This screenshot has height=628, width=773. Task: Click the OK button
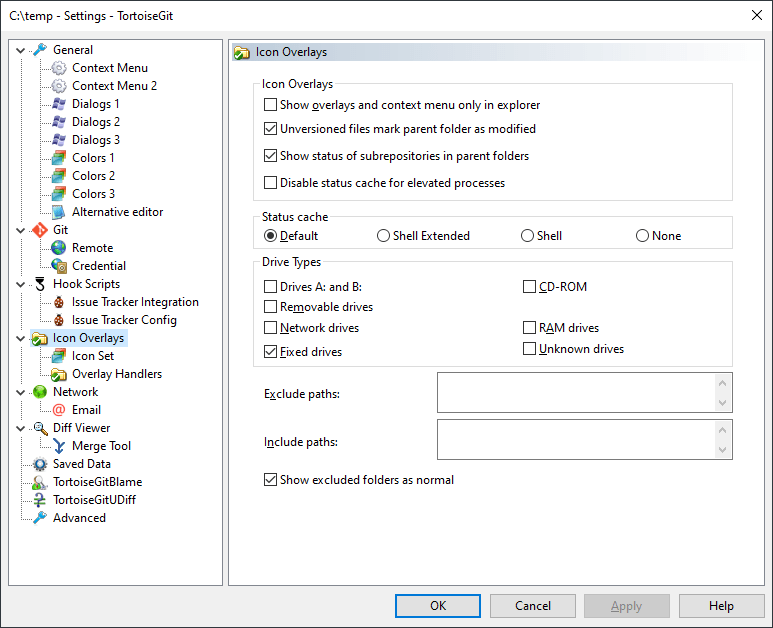[438, 606]
